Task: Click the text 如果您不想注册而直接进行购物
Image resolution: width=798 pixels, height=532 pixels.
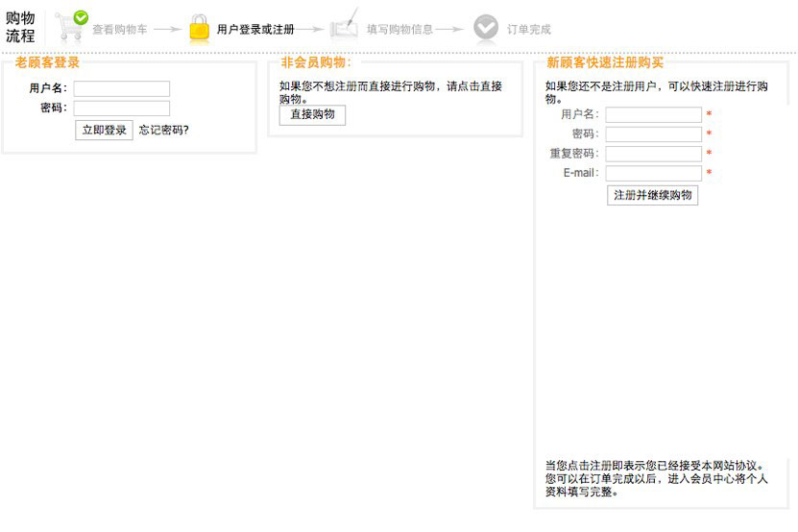Action: point(357,86)
